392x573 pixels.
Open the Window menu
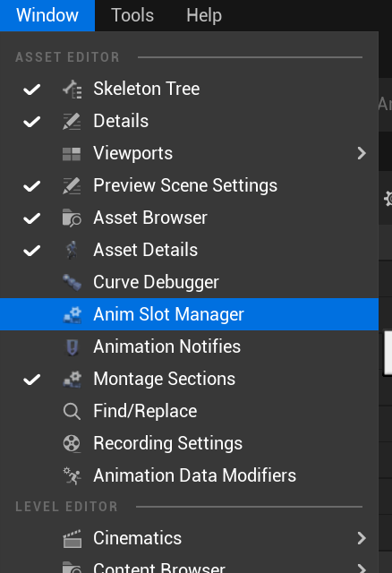pos(47,15)
